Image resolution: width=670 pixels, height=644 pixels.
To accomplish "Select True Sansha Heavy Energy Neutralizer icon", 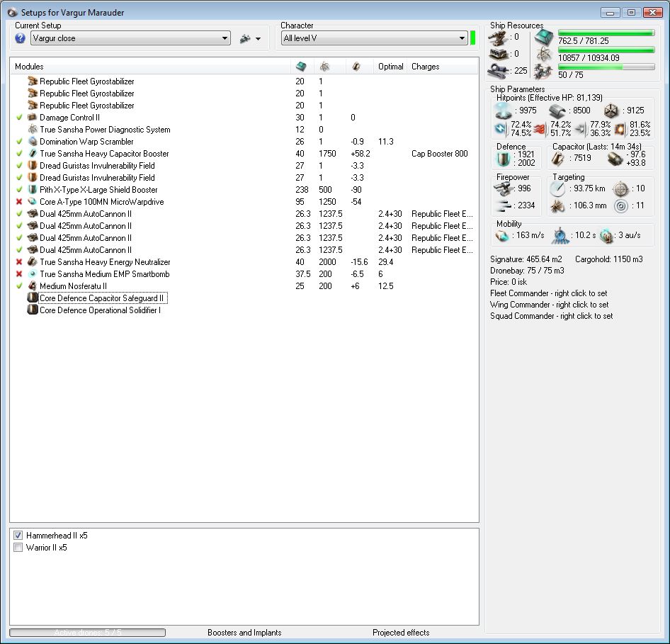I will pyautogui.click(x=33, y=262).
